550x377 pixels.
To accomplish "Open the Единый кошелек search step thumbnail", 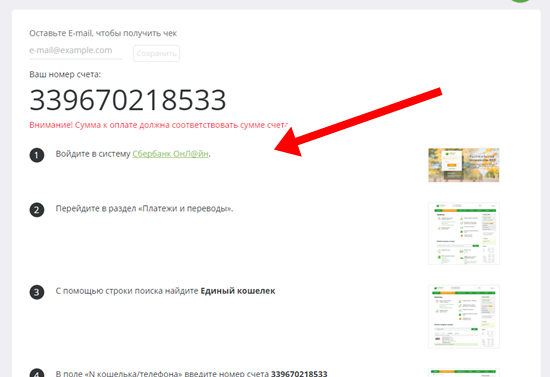I will [x=464, y=317].
